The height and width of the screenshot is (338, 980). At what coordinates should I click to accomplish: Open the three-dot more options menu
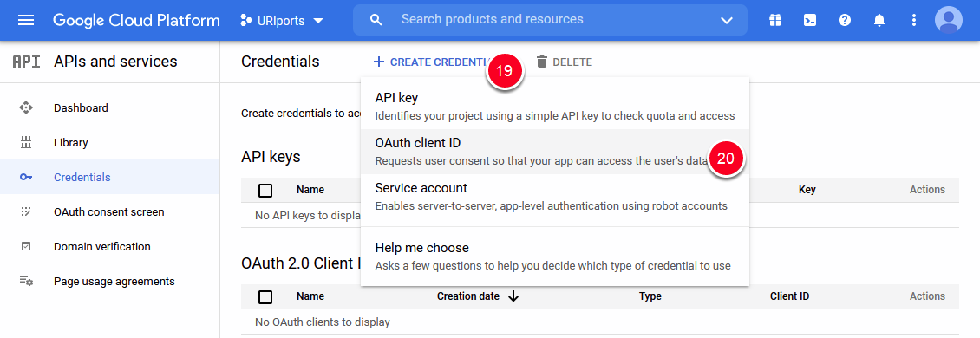[x=914, y=20]
